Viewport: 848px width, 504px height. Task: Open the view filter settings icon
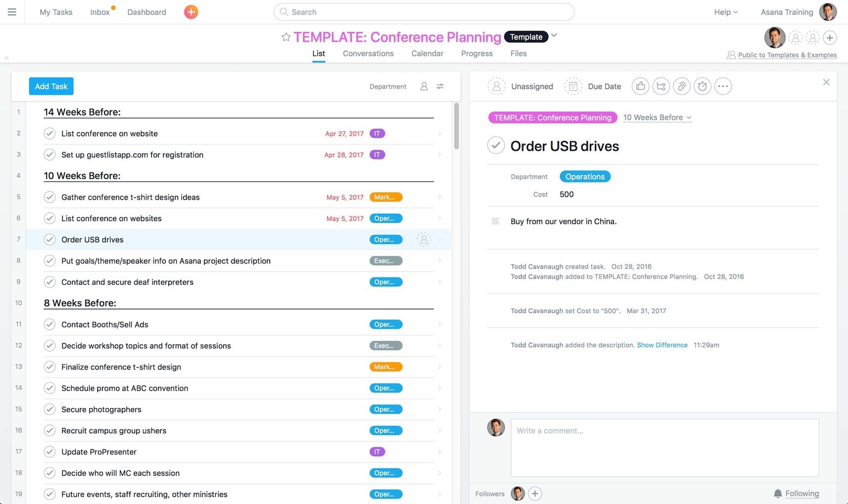(440, 86)
